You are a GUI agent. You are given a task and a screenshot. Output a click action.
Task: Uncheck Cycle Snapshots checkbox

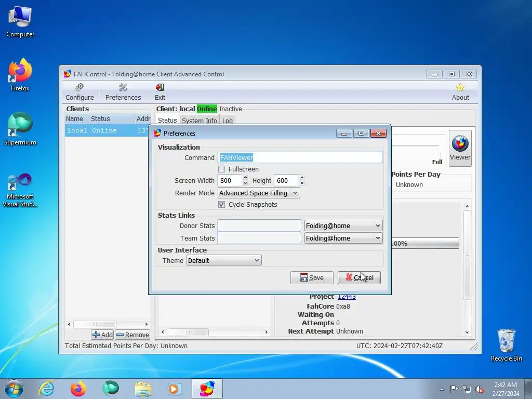tap(221, 204)
